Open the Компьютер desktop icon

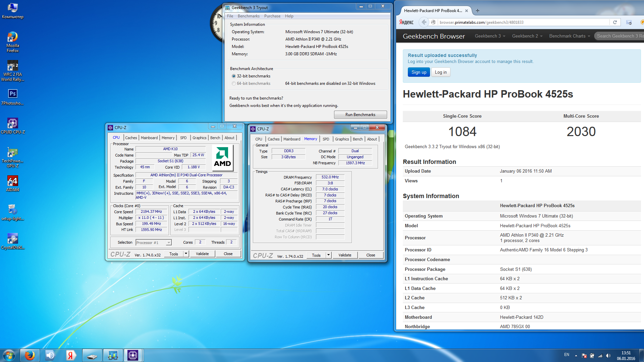click(x=13, y=11)
